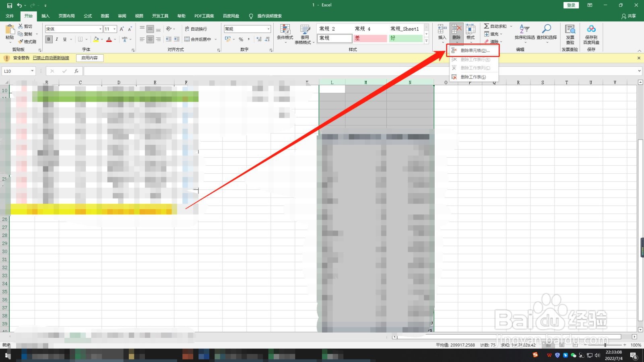Toggle Wrap Text (自动换行)
644x362 pixels.
point(196,29)
